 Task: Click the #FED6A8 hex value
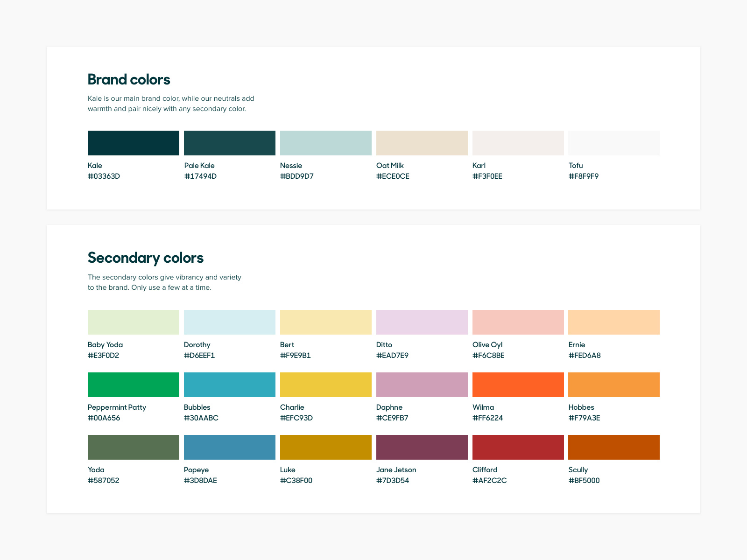pos(585,356)
